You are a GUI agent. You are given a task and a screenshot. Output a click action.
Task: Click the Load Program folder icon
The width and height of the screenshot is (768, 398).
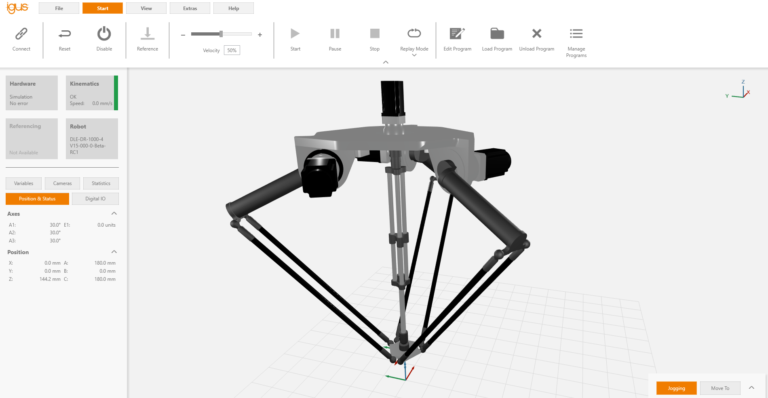pyautogui.click(x=497, y=33)
